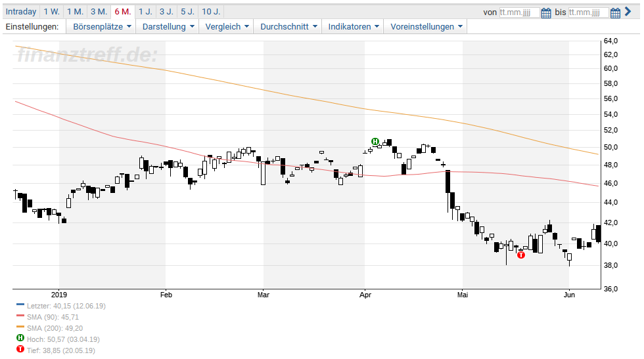Click the 'SMA (200): 49,20' legend text

(55, 328)
